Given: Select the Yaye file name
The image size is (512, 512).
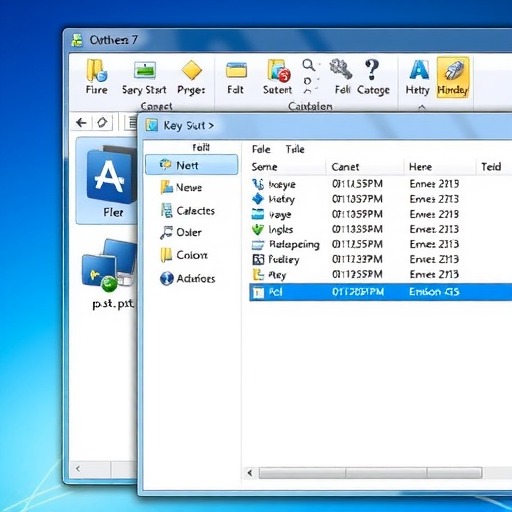Looking at the screenshot, I should point(280,214).
